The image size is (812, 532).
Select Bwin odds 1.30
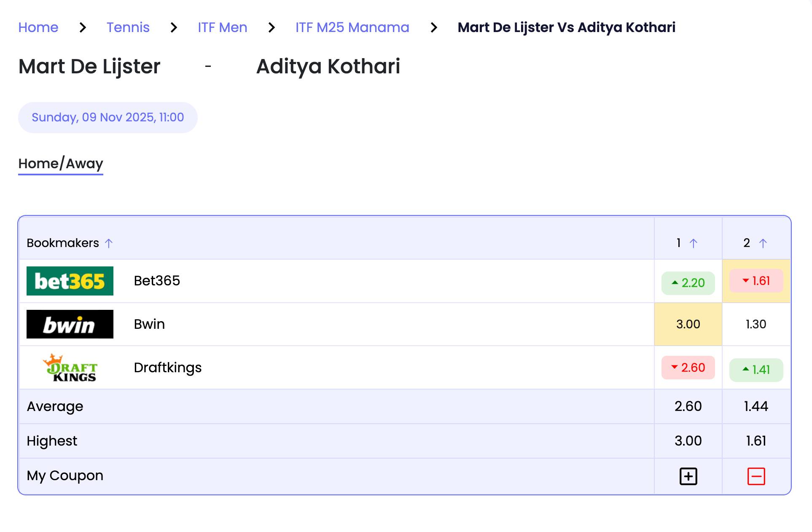[x=756, y=324]
